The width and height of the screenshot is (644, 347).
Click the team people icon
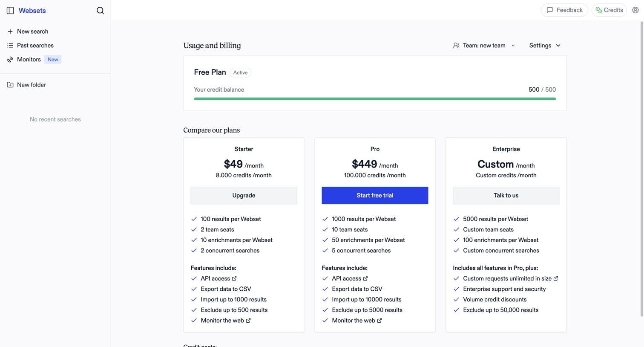tap(456, 45)
